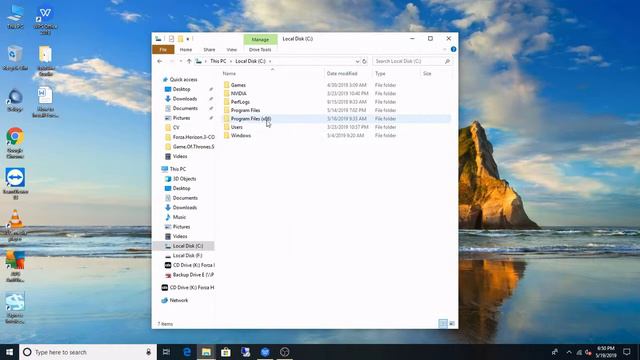Click Type here to search box
The image size is (640, 360).
[88, 352]
